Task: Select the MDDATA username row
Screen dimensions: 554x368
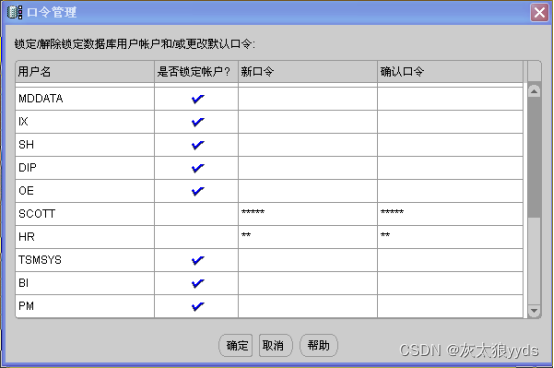Action: click(x=85, y=99)
